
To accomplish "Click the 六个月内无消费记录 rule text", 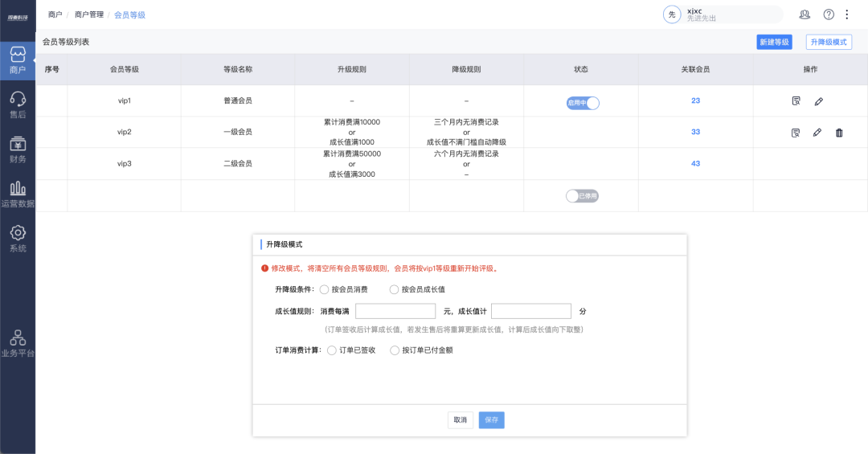I will pyautogui.click(x=466, y=153).
